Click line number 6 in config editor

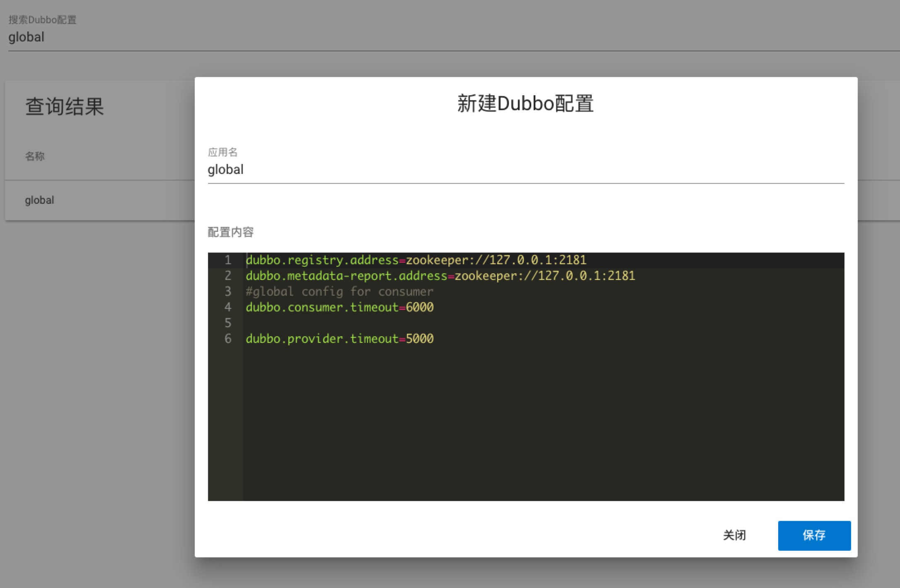[x=227, y=338]
